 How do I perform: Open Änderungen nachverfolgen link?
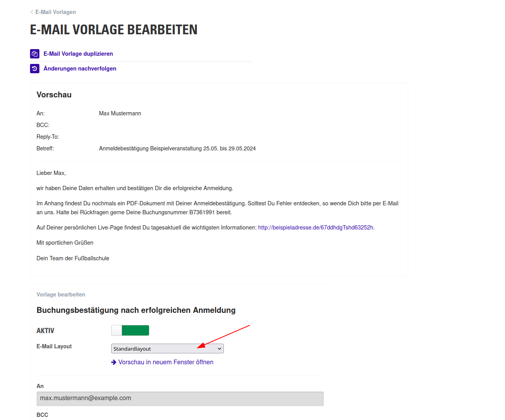[x=80, y=69]
